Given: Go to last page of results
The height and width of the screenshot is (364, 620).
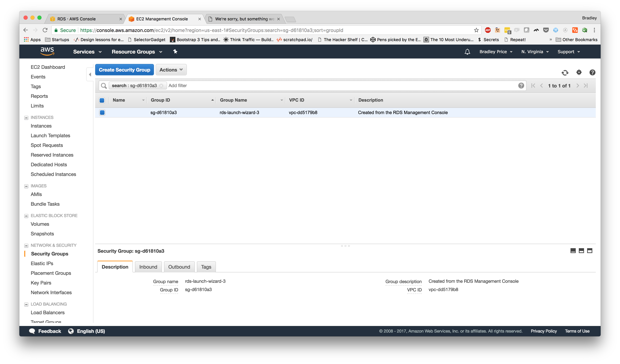Looking at the screenshot, I should tap(586, 86).
